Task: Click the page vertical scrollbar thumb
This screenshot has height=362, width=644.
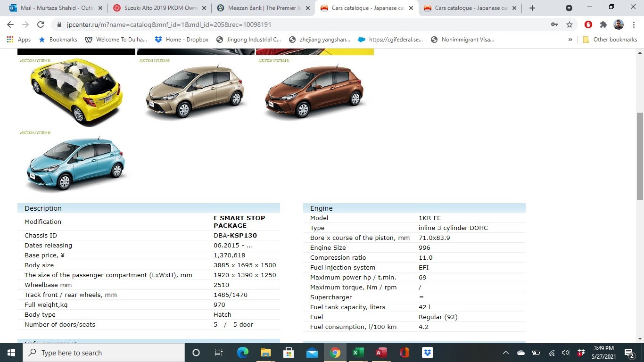Action: (640, 156)
